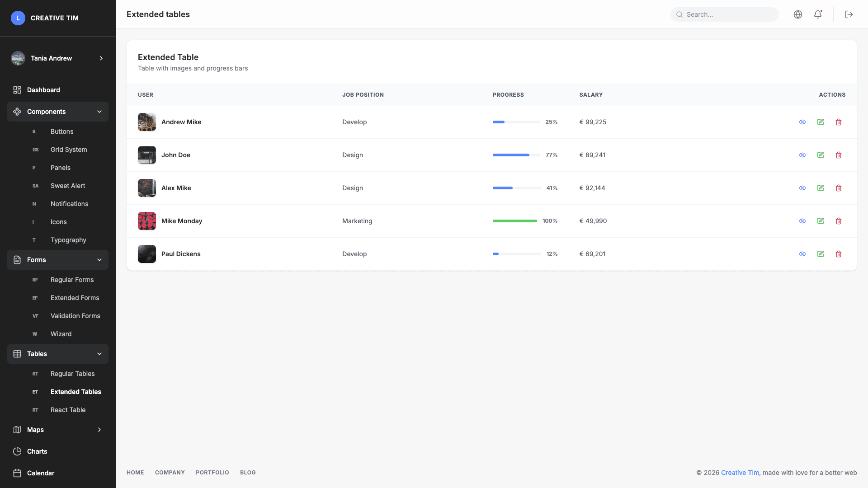Open the Creative Tim footer link

pyautogui.click(x=740, y=472)
